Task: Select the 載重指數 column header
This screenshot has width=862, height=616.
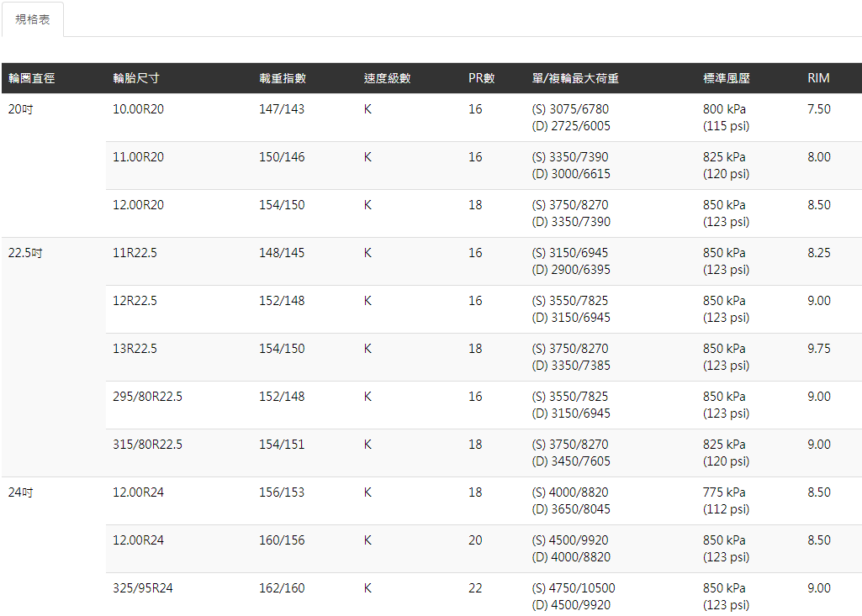Action: tap(283, 78)
